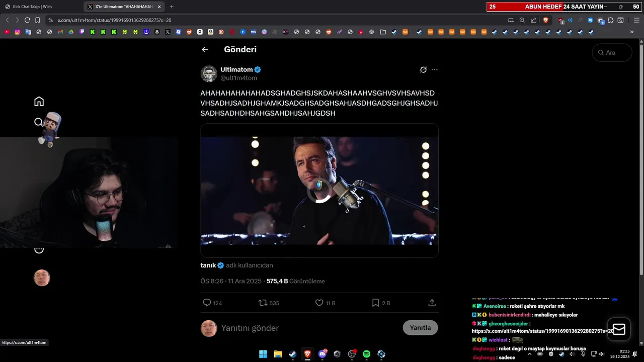The width and height of the screenshot is (644, 362).
Task: Click the browser back button
Action: (x=7, y=20)
